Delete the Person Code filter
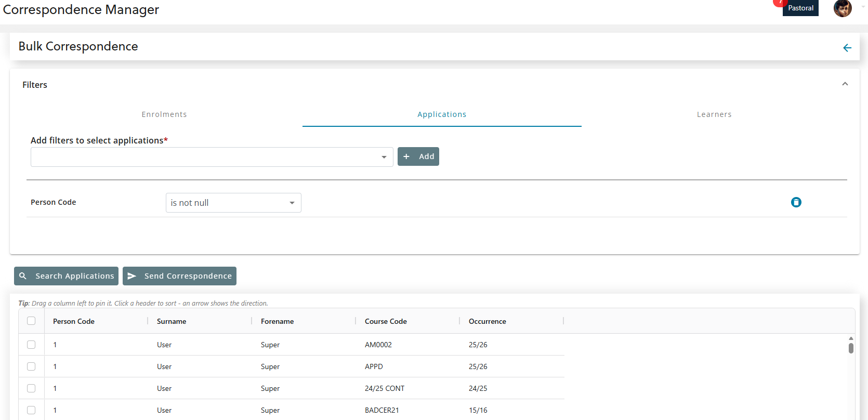This screenshot has width=868, height=420. [796, 202]
